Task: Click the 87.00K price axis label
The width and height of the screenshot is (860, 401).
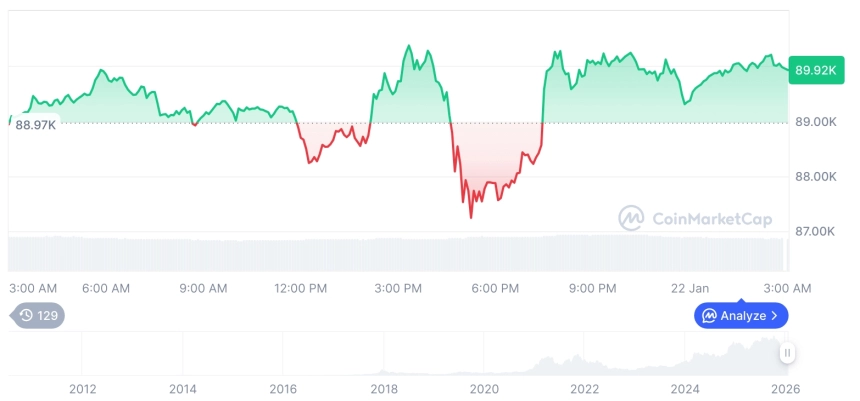Action: coord(815,231)
